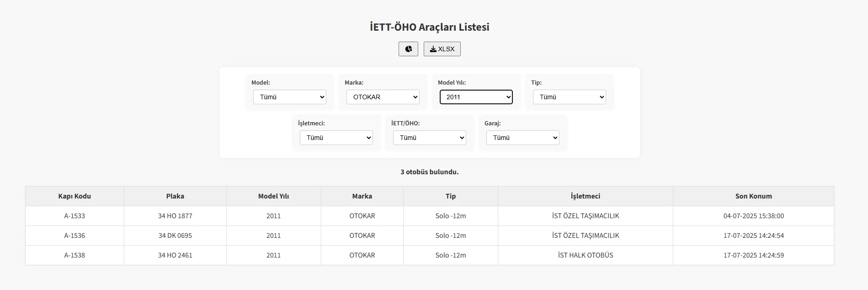Click plate number 34 HO 1877
Viewport: 868px width, 290px height.
[x=175, y=216]
